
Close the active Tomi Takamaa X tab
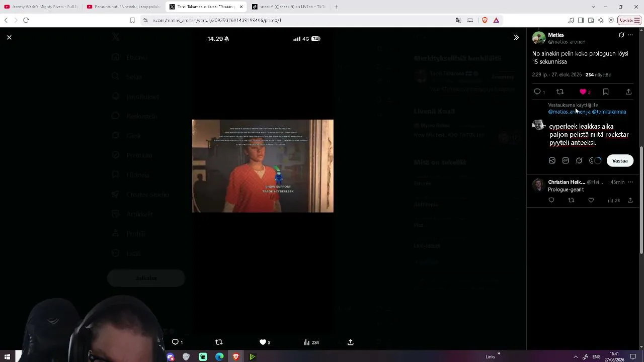tap(241, 7)
